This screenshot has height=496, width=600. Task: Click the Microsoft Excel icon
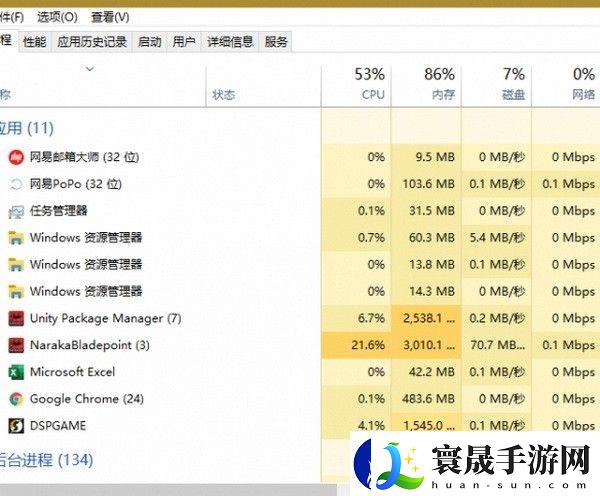(x=15, y=372)
